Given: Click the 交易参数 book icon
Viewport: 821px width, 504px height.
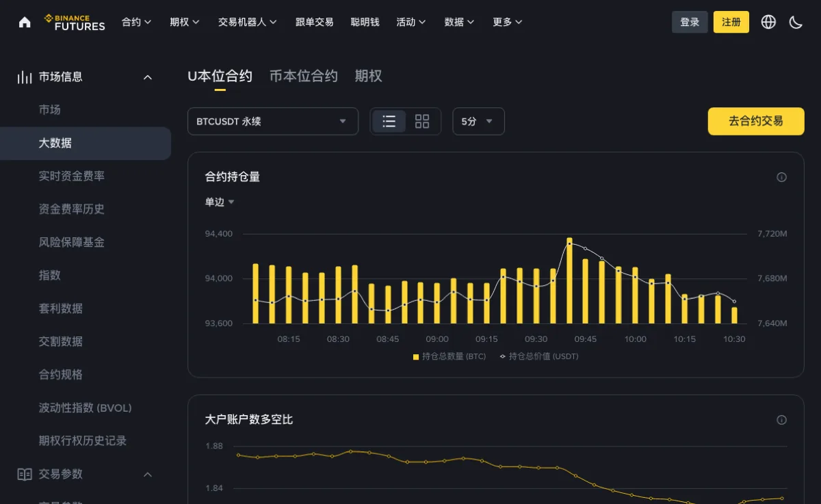Looking at the screenshot, I should pos(25,474).
